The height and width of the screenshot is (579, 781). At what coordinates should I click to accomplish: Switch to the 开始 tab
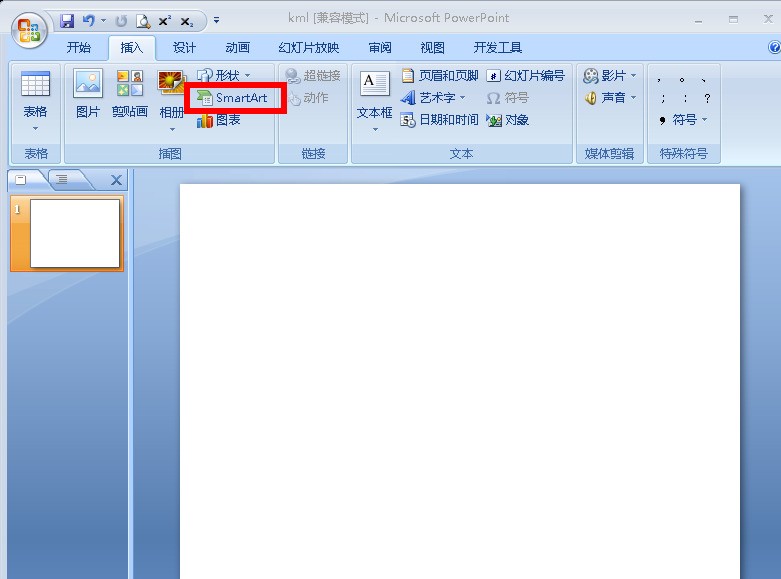pos(79,48)
